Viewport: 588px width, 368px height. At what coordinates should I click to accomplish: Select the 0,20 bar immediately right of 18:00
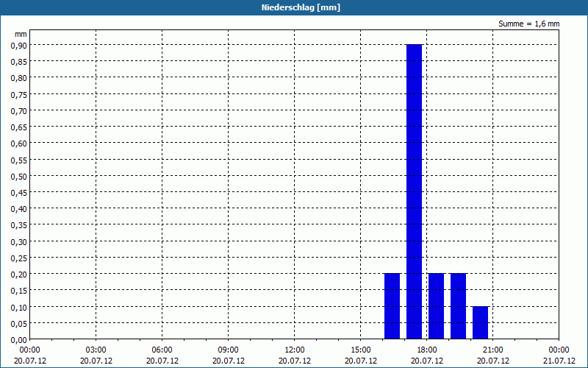click(x=436, y=306)
